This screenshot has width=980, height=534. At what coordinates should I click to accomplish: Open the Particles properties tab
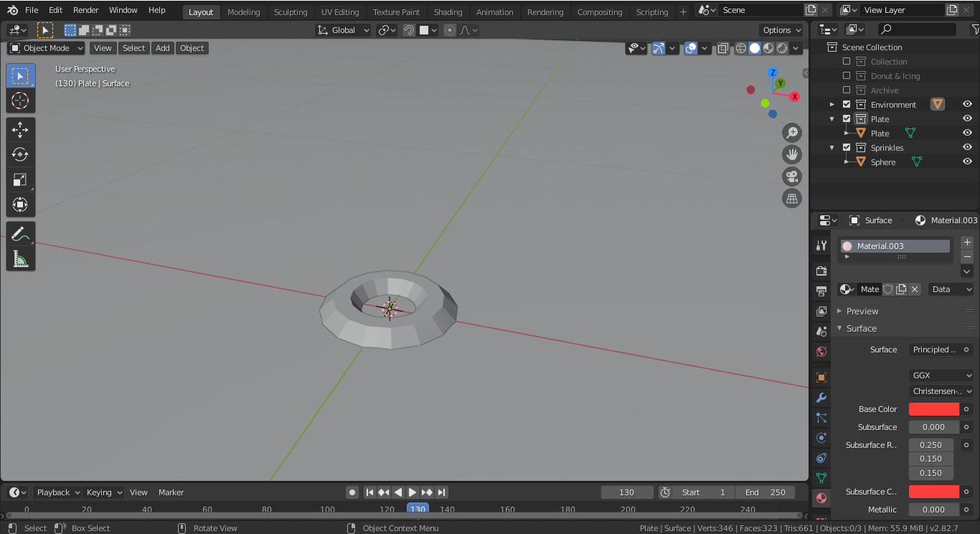(821, 418)
